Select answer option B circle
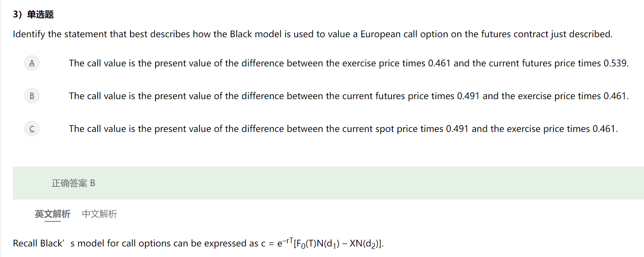The image size is (644, 257). point(32,96)
